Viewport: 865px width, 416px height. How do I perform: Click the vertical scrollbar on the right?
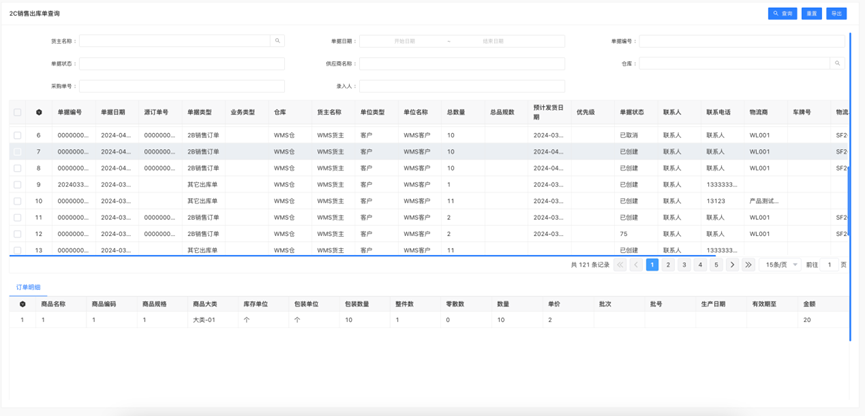[850, 140]
